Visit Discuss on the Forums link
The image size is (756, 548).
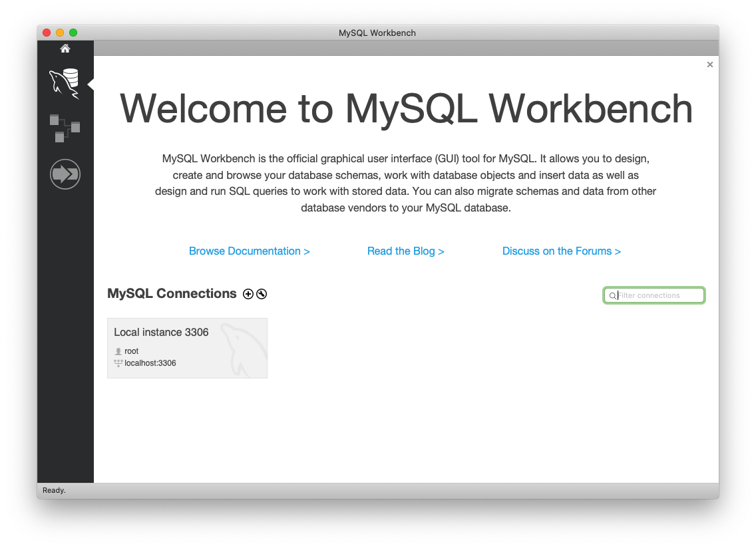pos(561,251)
